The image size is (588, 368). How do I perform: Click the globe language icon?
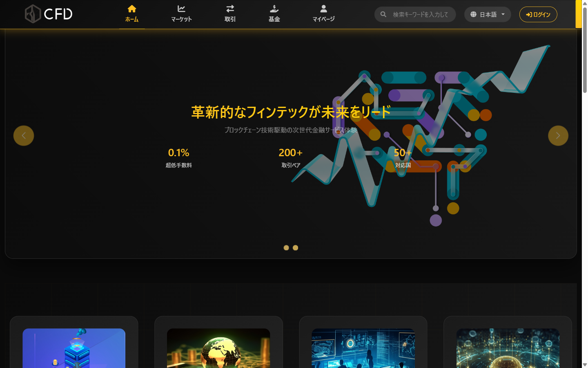(x=473, y=14)
